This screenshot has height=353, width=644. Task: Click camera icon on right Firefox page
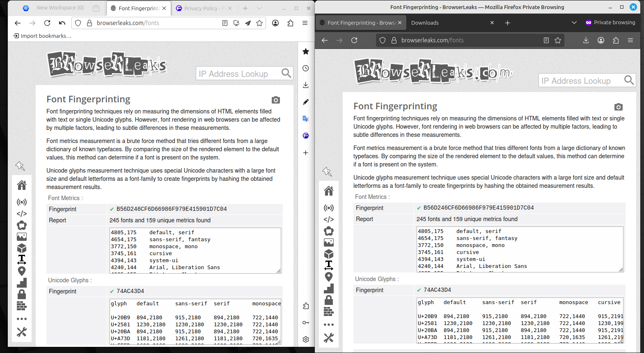click(619, 107)
